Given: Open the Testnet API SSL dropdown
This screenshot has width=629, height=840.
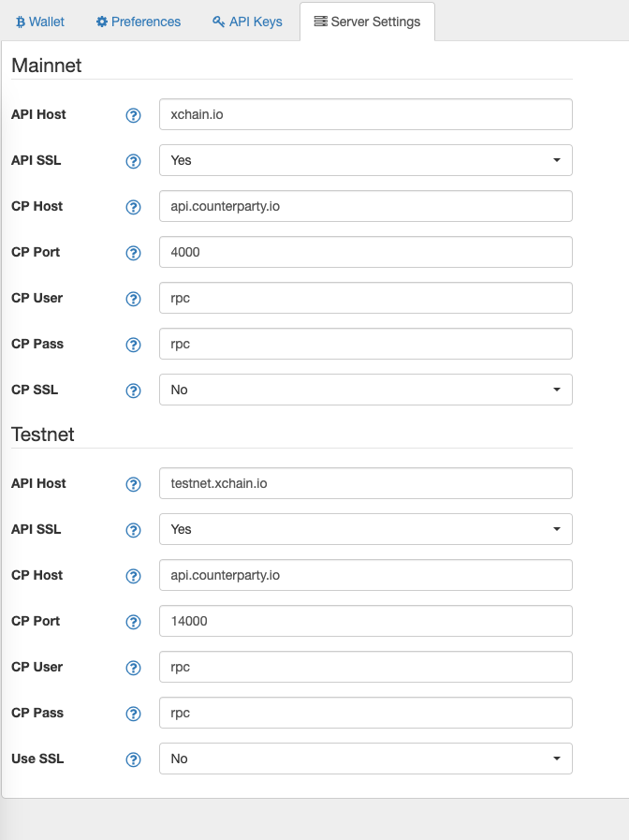Looking at the screenshot, I should (x=366, y=529).
